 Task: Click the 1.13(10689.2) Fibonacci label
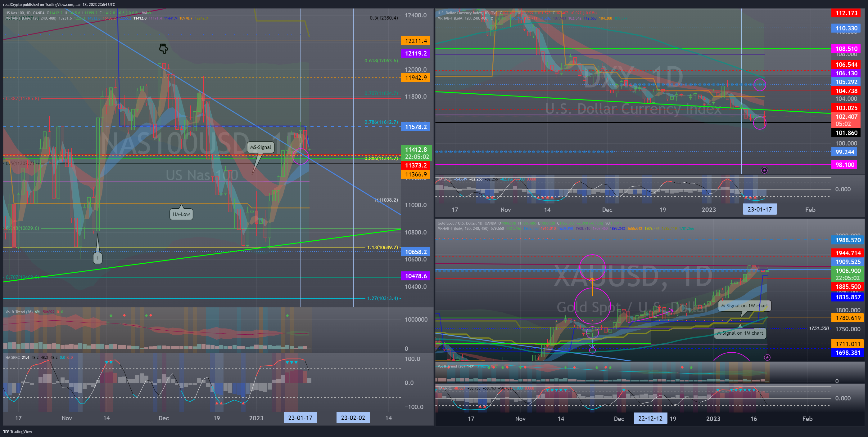pos(382,247)
